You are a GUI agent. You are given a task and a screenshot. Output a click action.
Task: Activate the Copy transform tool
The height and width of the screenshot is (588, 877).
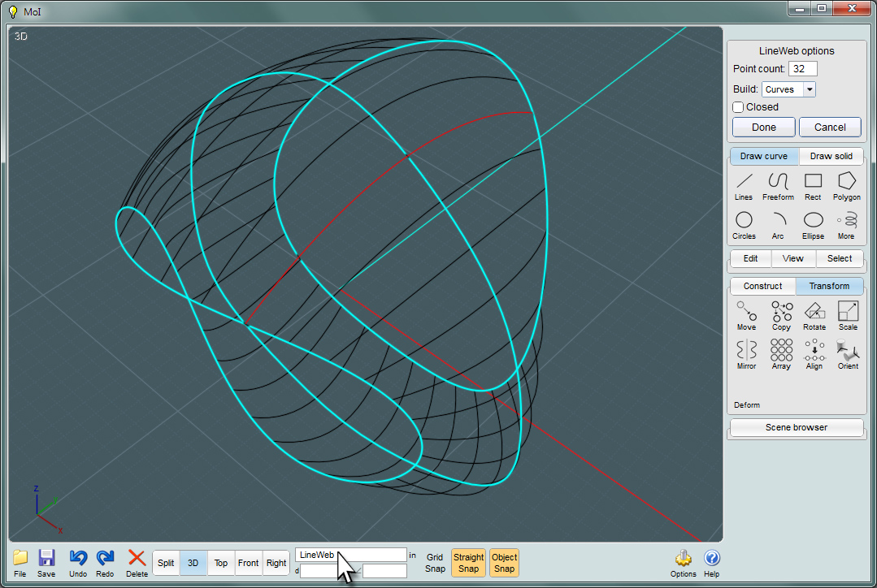tap(781, 317)
